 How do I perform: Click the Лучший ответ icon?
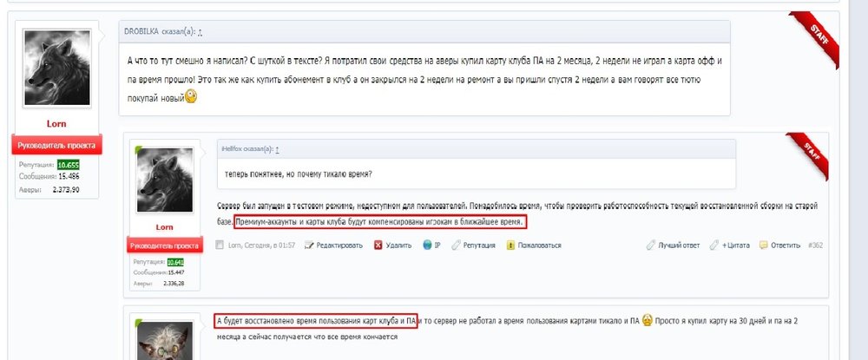[651, 245]
